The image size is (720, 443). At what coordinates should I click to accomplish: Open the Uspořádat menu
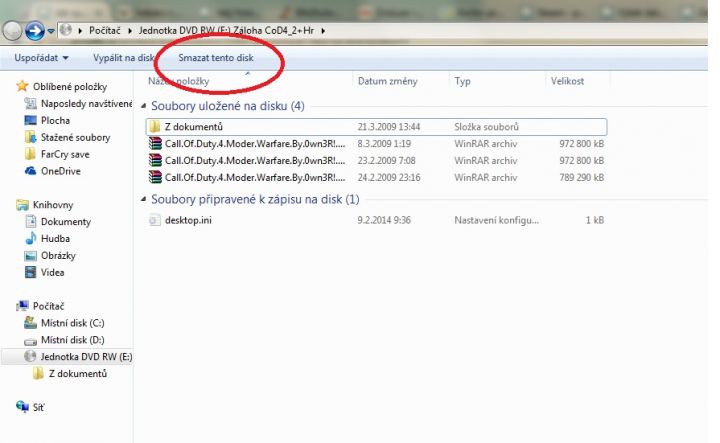pos(41,58)
